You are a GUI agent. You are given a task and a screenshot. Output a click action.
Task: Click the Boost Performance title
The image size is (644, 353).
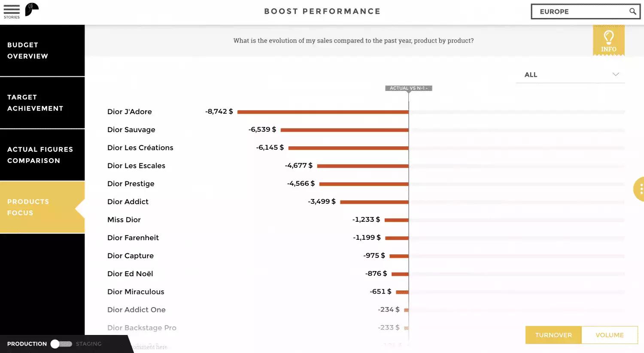[x=322, y=12]
